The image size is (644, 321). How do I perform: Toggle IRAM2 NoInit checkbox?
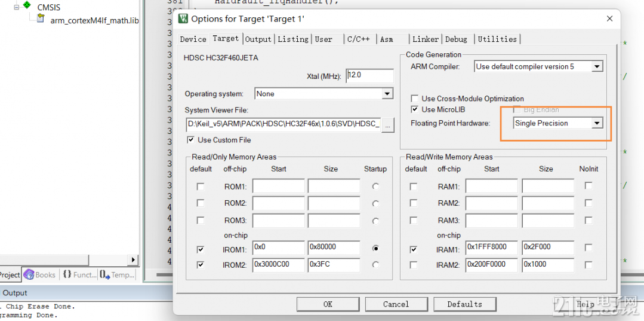[x=588, y=265]
